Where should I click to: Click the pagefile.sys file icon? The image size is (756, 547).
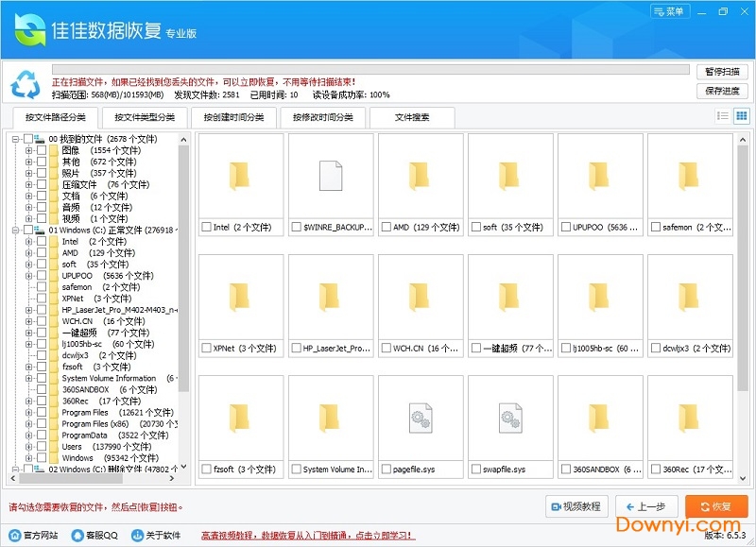tap(421, 418)
